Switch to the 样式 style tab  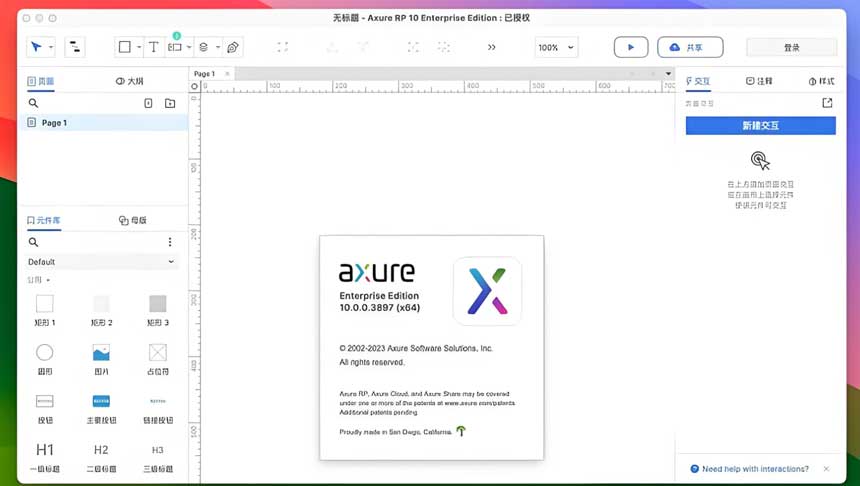tap(821, 81)
